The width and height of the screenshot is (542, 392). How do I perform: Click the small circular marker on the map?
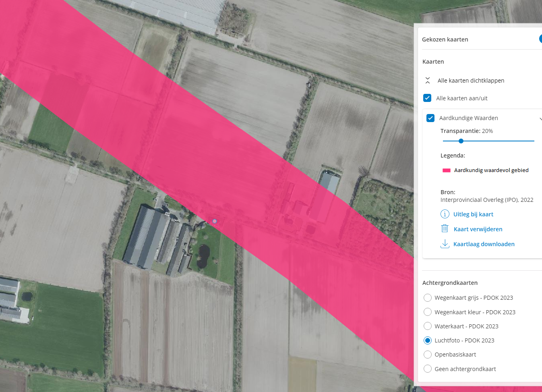[215, 221]
